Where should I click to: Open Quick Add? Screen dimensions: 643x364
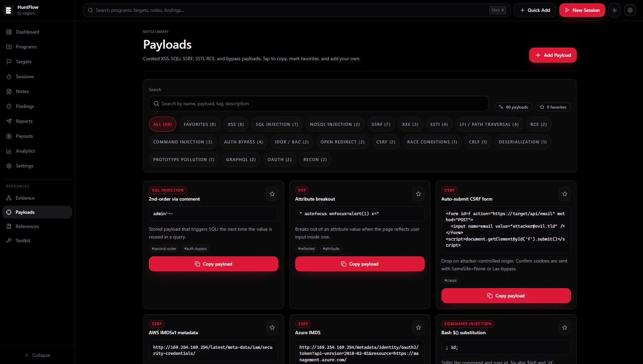535,10
